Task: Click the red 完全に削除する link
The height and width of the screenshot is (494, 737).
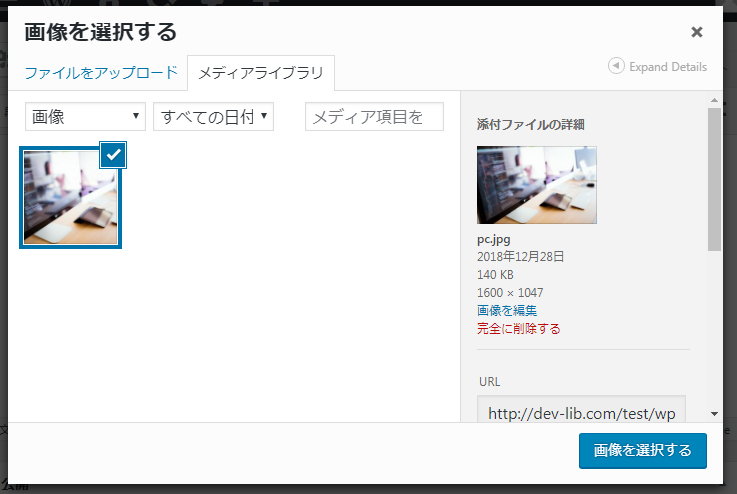Action: [519, 328]
